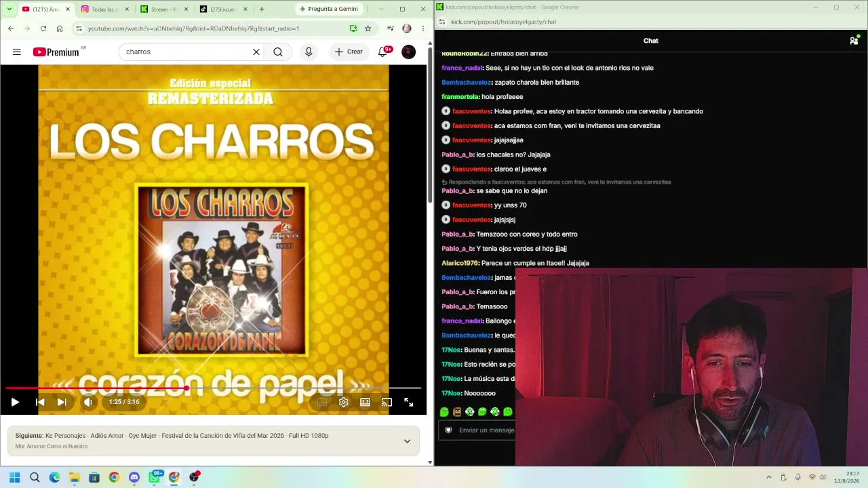Open WhatsApp from the taskbar
The image size is (868, 488).
tap(155, 477)
